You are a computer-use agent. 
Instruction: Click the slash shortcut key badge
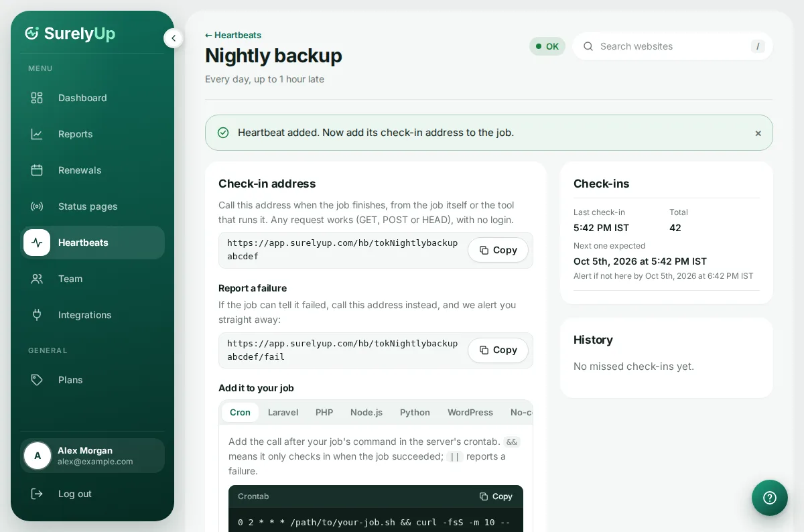tap(758, 46)
